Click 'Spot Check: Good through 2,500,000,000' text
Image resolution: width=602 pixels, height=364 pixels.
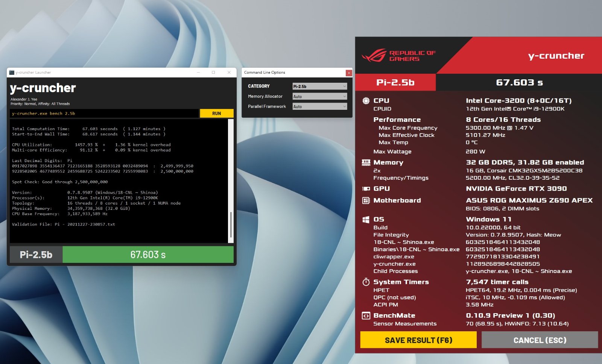pyautogui.click(x=60, y=182)
